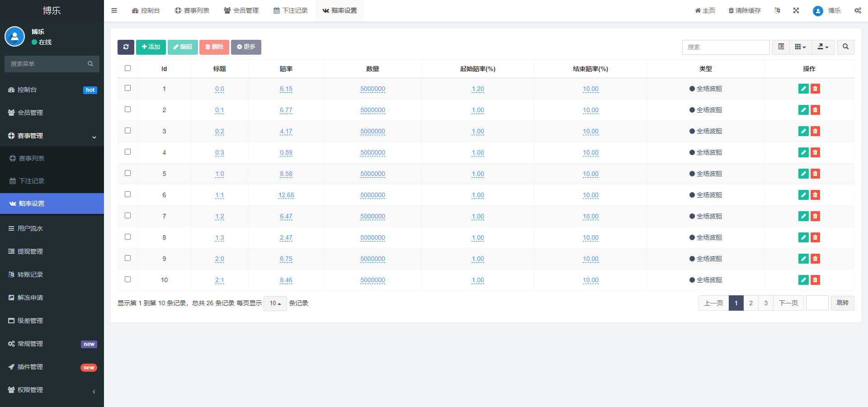Tick the checkbox for row Id 3

point(127,131)
